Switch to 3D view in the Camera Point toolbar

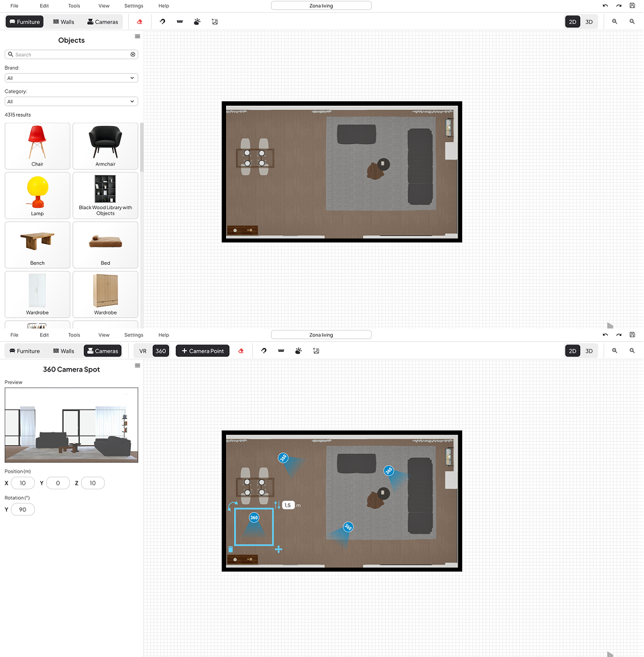(589, 351)
